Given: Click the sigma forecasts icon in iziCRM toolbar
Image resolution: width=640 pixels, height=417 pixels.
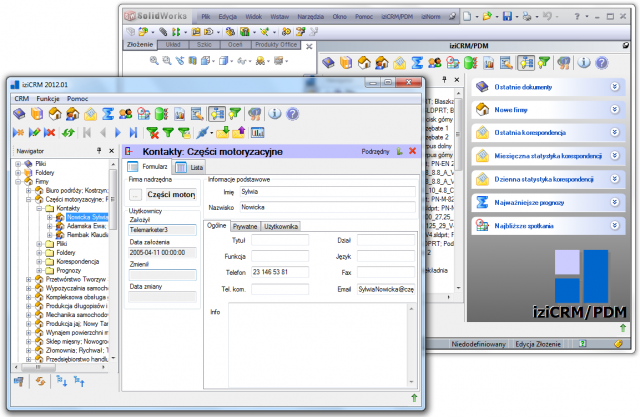Looking at the screenshot, I should [108, 113].
